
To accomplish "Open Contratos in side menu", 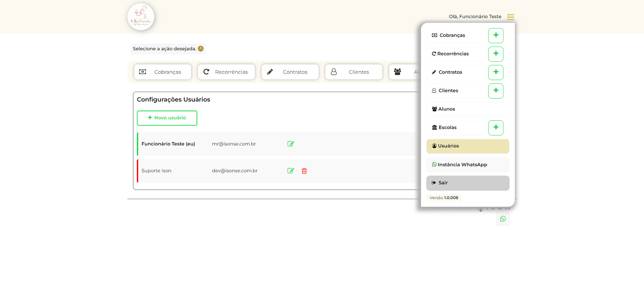I will click(456, 72).
